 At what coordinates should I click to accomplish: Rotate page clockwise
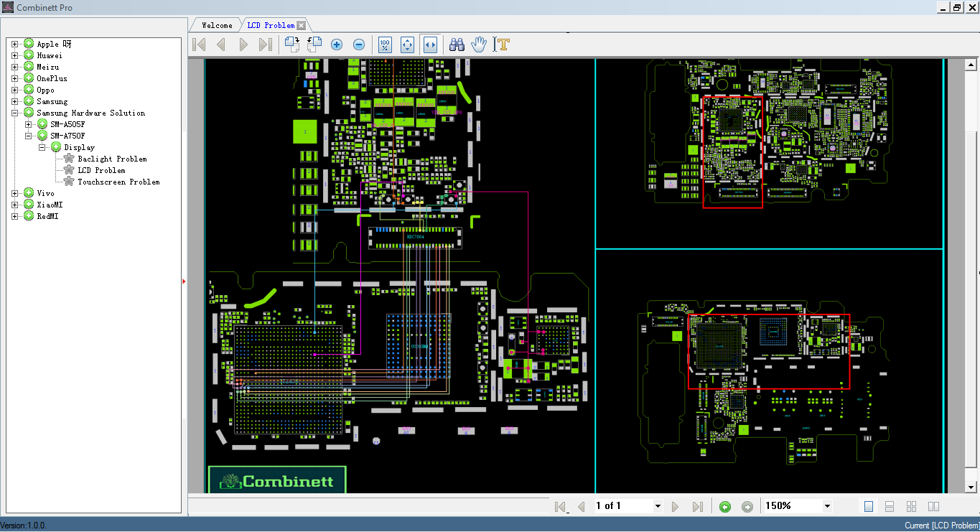[291, 45]
